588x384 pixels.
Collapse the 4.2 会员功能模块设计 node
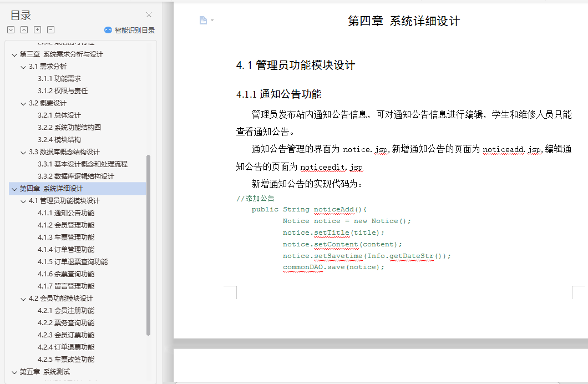coord(23,299)
